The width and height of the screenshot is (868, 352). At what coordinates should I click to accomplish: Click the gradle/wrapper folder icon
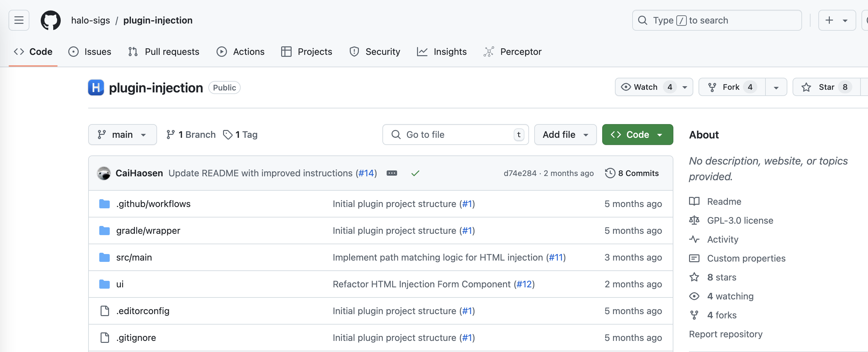[104, 231]
